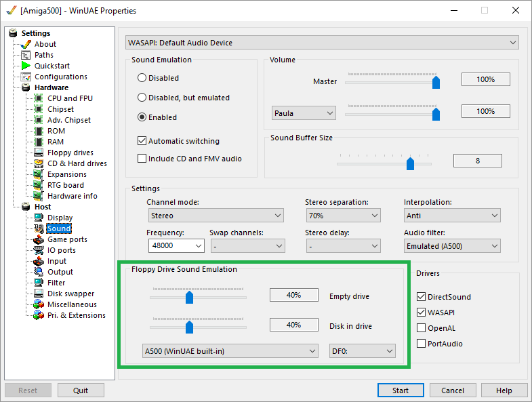Click the Expansions card icon

[x=39, y=174]
